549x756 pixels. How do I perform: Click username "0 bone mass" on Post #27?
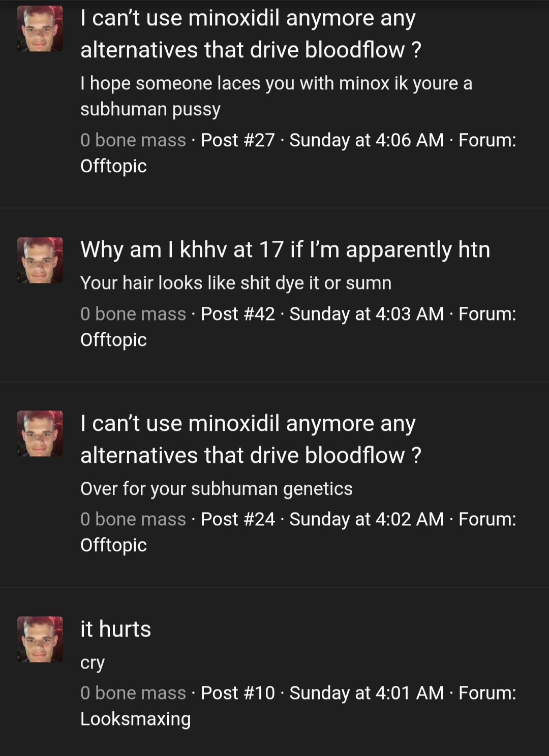(133, 140)
